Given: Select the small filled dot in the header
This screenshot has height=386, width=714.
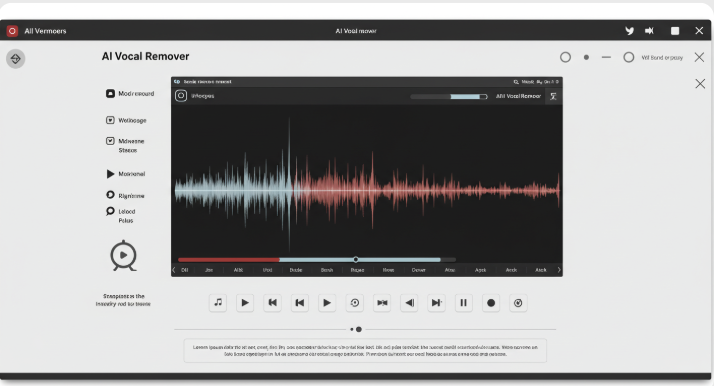Looking at the screenshot, I should 586,57.
